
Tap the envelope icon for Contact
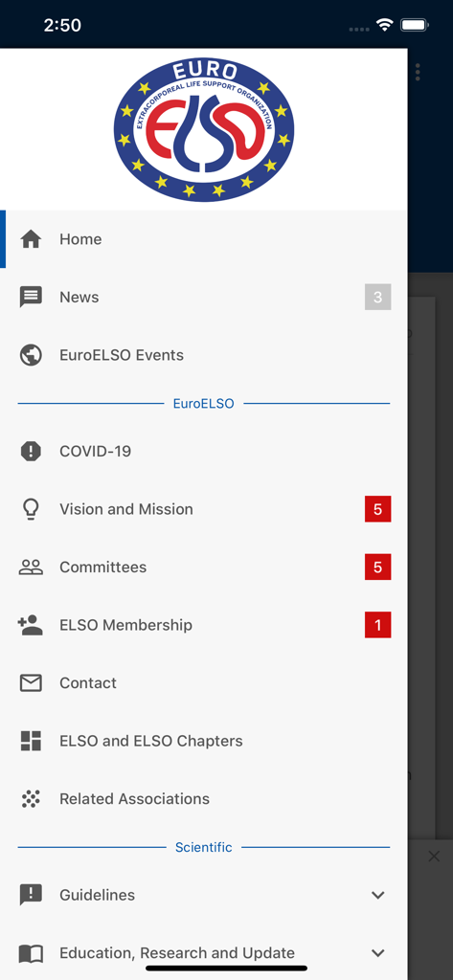click(x=31, y=683)
